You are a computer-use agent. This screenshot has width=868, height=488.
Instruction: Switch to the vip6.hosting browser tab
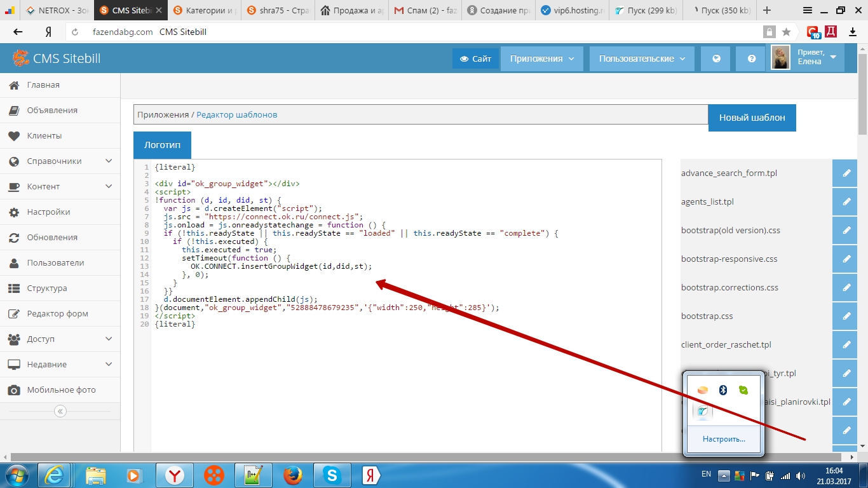[x=573, y=11]
